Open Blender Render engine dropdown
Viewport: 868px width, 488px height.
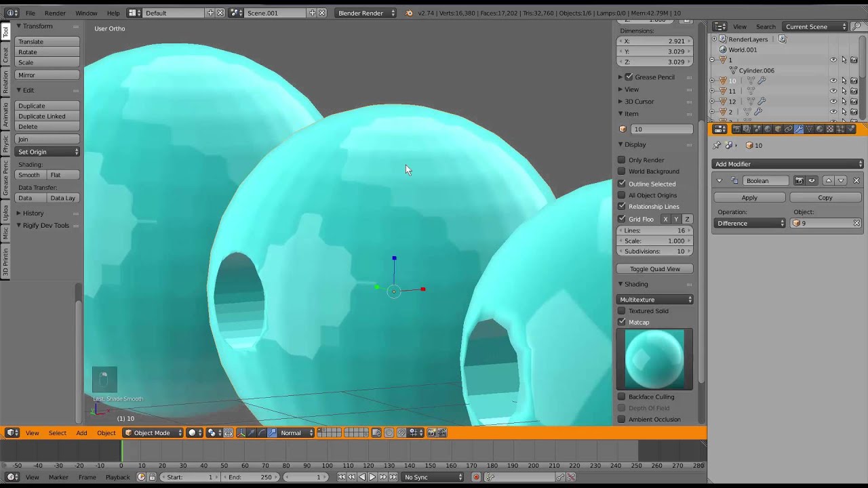(366, 13)
